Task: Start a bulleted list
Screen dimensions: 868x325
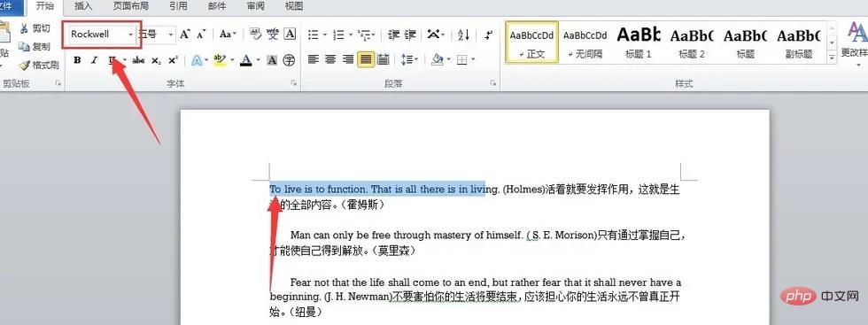Action: point(314,35)
